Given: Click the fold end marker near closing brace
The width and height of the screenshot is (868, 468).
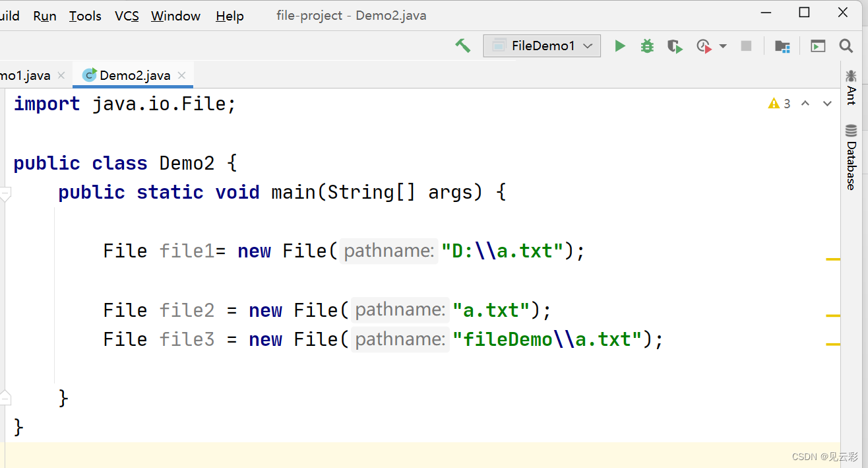Looking at the screenshot, I should [5, 397].
